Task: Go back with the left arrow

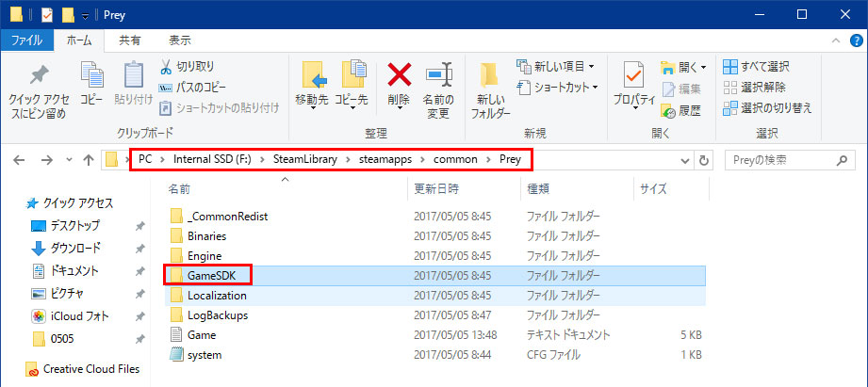Action: 19,160
